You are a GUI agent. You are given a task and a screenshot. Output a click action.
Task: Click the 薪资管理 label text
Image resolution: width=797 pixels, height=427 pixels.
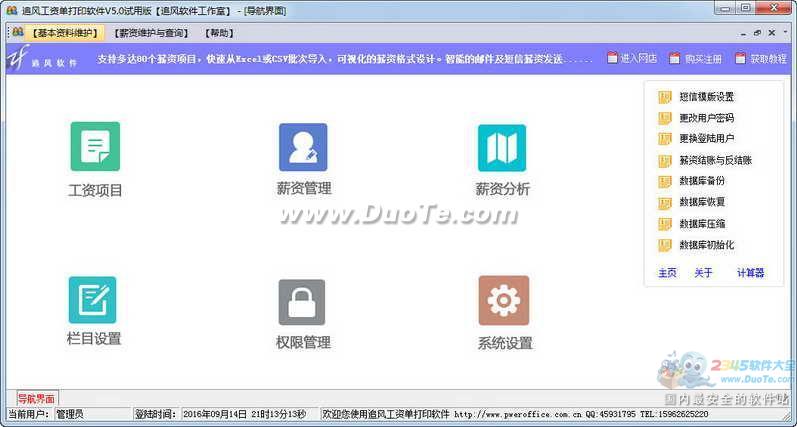coord(304,189)
